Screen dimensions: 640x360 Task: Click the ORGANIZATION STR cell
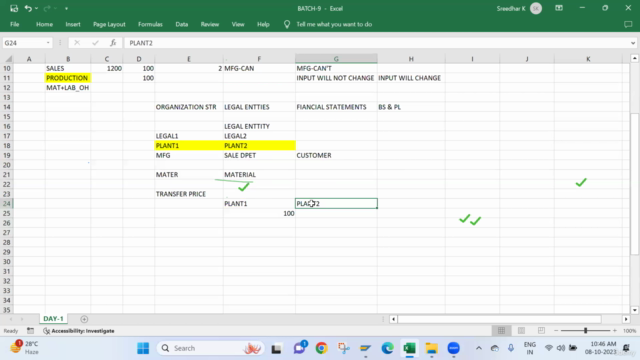(x=189, y=107)
